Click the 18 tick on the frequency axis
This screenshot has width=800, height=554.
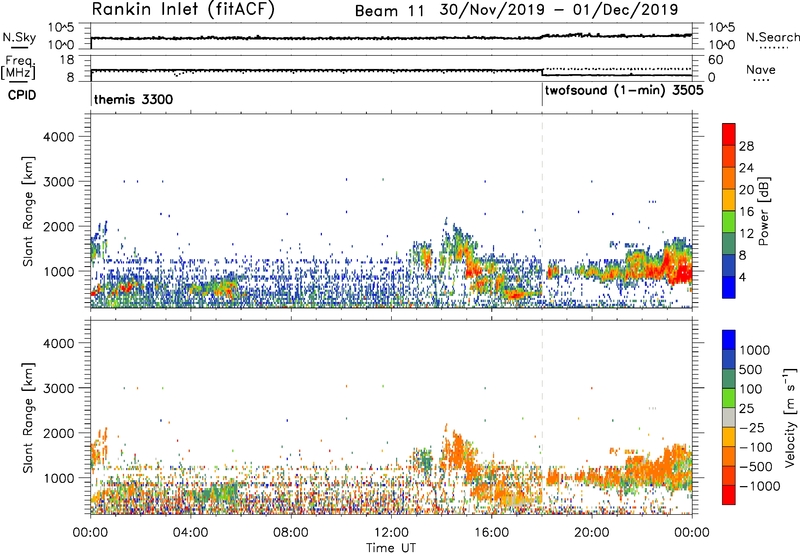[67, 59]
